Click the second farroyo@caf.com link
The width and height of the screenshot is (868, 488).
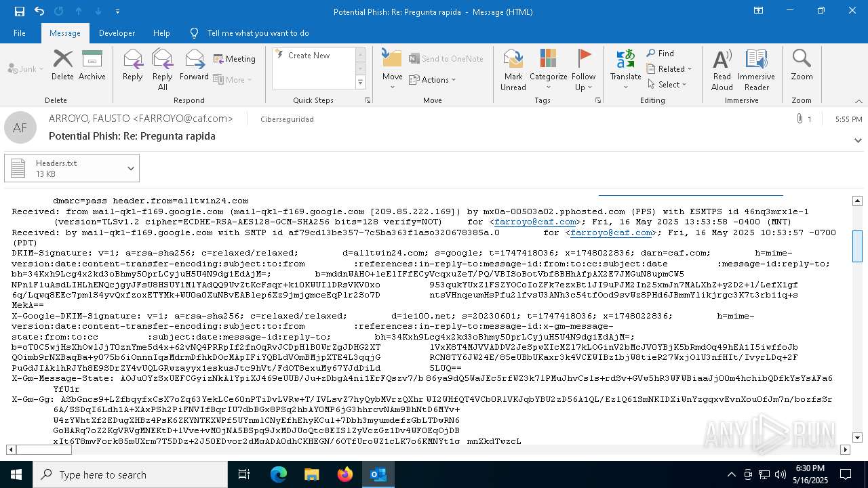pos(612,232)
